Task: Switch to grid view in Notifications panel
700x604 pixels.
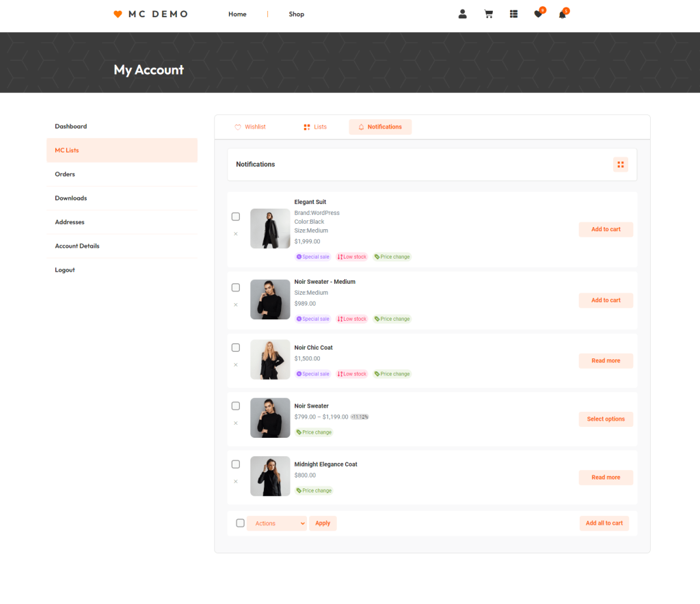Action: 621,164
